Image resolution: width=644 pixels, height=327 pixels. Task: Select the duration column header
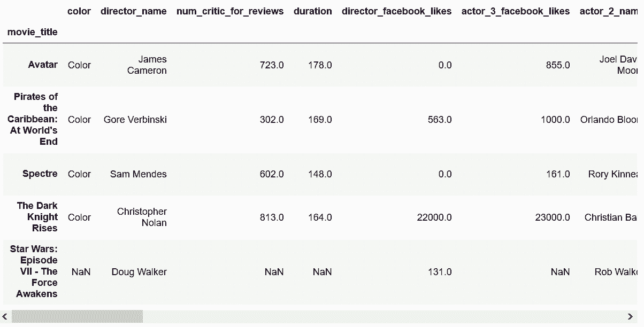(312, 11)
